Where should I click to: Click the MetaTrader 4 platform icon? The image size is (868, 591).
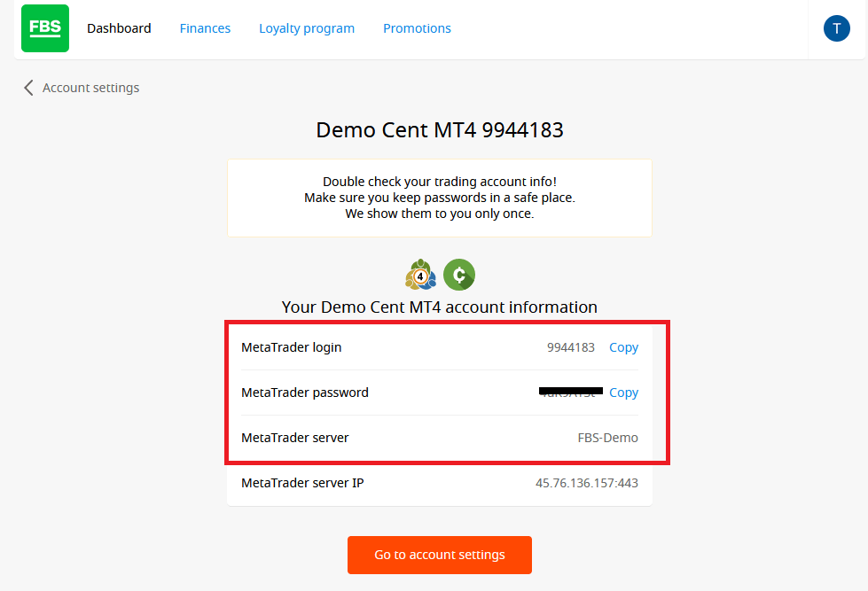point(420,276)
